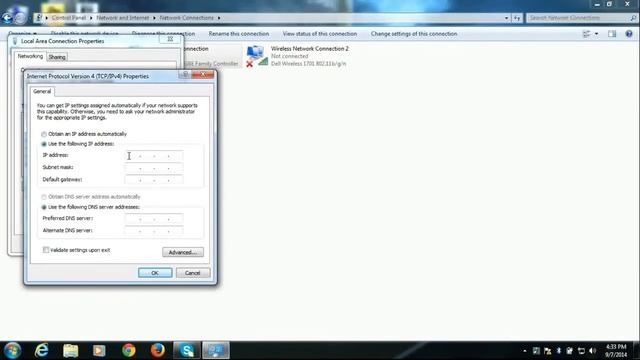Open Windows Explorer folder on taskbar
Image resolution: width=640 pixels, height=360 pixels.
pos(71,351)
